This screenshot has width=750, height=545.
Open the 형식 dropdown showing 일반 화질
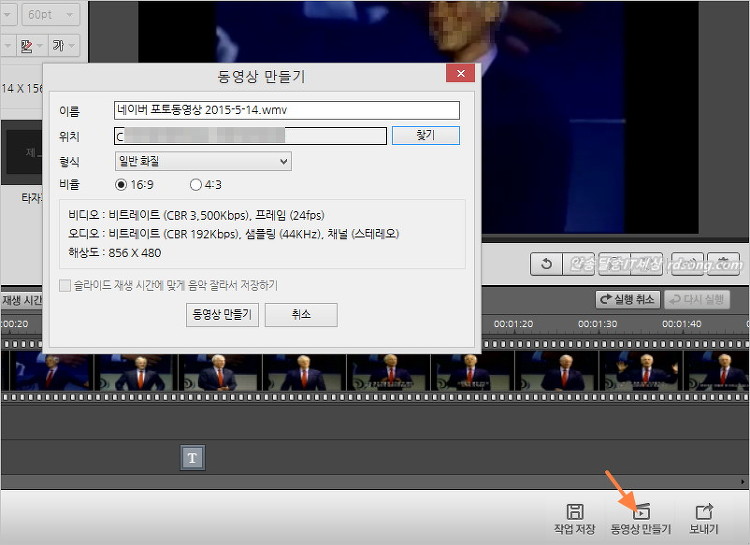203,161
